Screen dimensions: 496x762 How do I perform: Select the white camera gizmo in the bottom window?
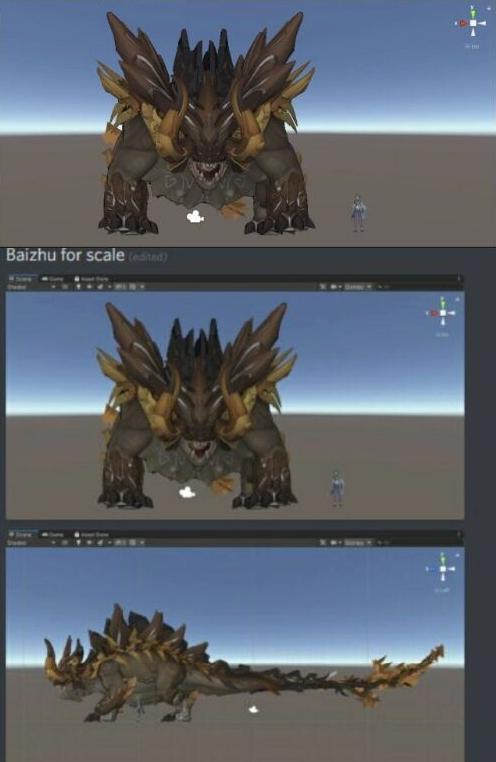(x=253, y=710)
